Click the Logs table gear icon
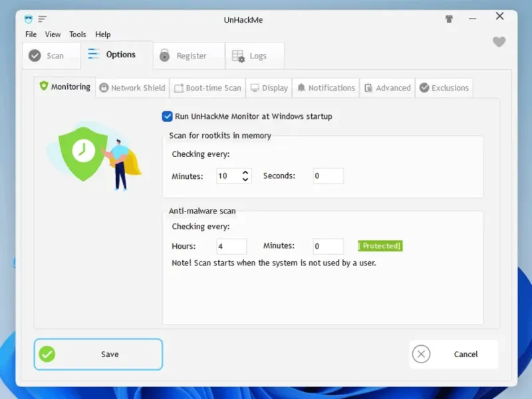532x399 pixels. [238, 56]
